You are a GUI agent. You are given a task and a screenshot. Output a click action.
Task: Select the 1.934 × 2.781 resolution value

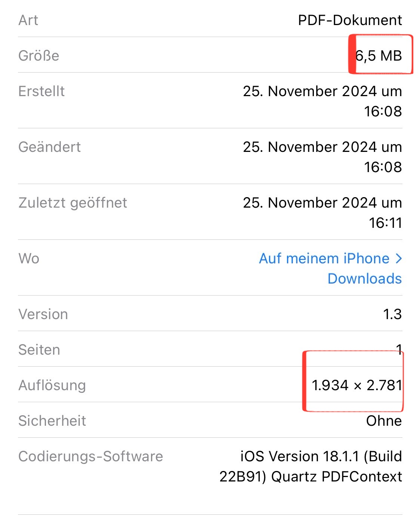(x=357, y=385)
